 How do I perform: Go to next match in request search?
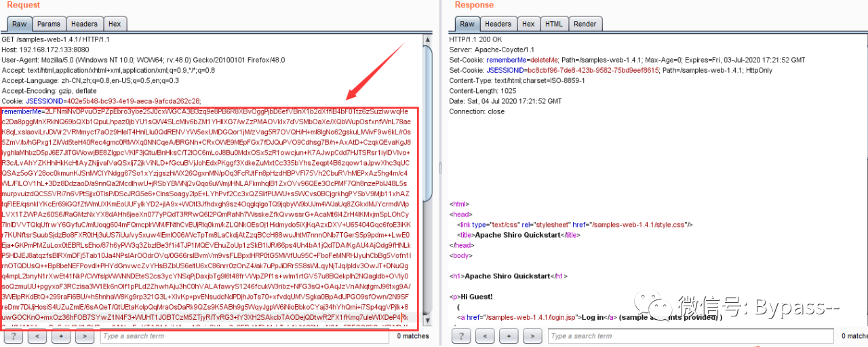85,335
